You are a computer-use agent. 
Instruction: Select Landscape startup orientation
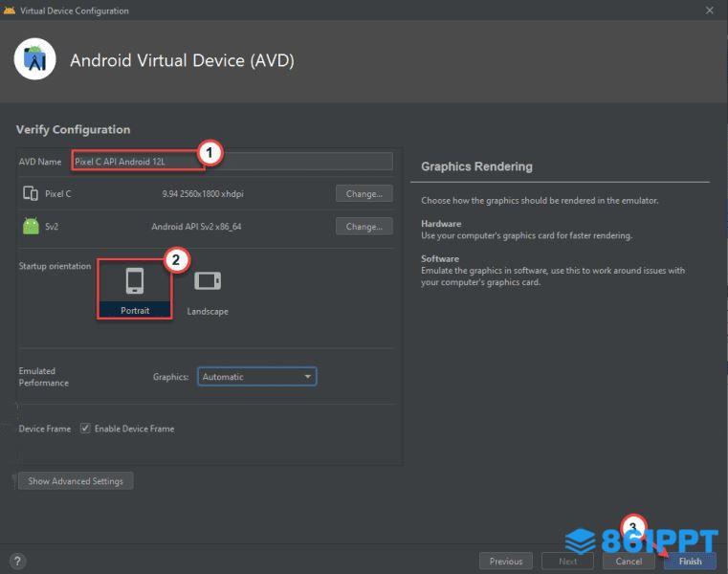(208, 292)
